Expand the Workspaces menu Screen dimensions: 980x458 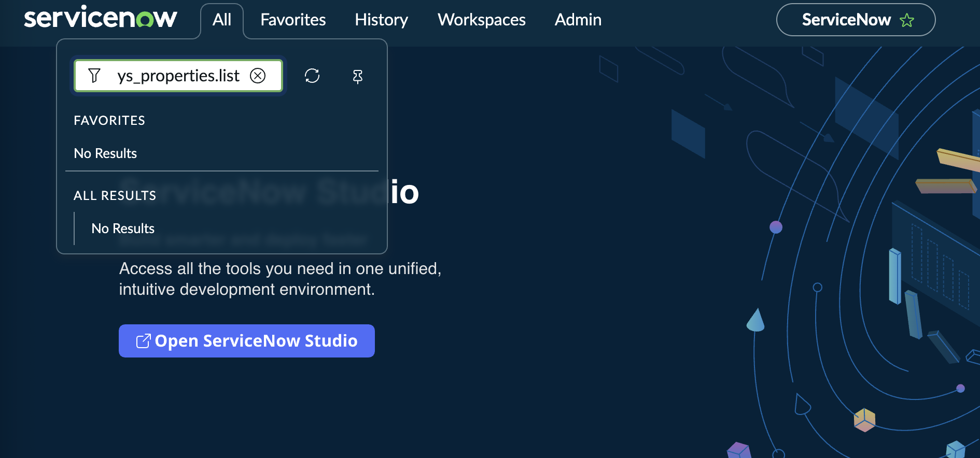tap(481, 20)
